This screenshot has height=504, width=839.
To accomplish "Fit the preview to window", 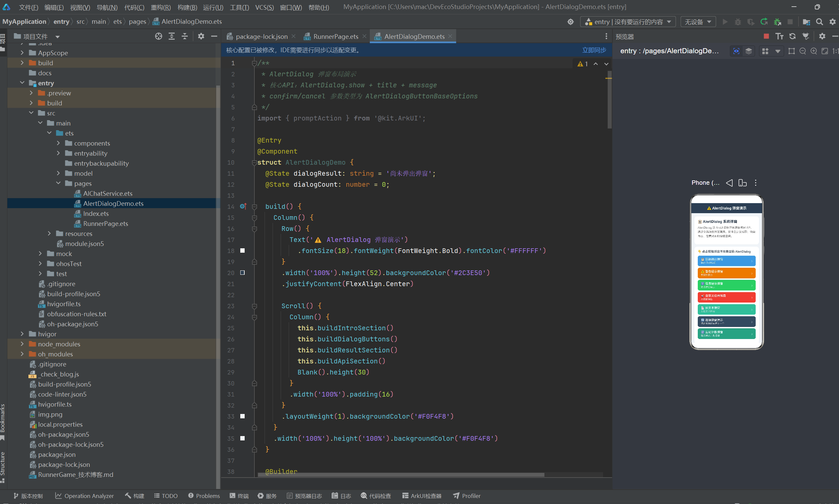I will pos(825,51).
